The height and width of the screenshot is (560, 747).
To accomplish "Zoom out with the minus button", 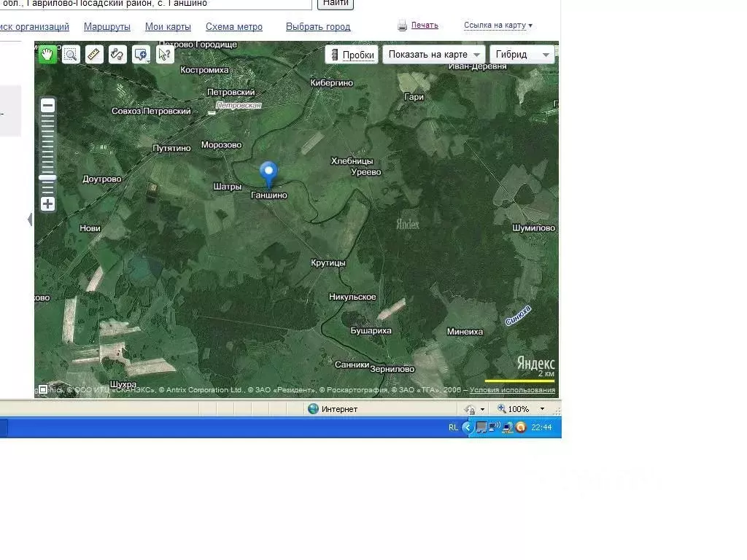I will click(47, 106).
